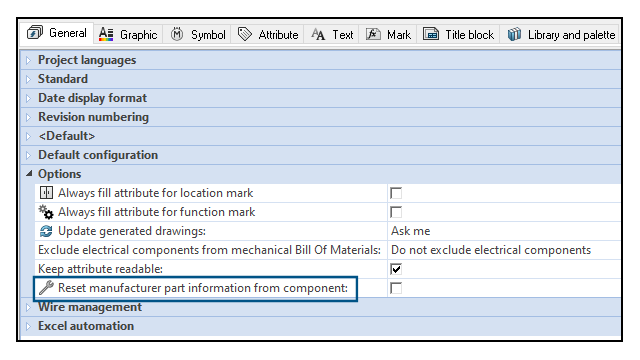Open the Ask me dropdown value
The width and height of the screenshot is (640, 360).
[504, 231]
